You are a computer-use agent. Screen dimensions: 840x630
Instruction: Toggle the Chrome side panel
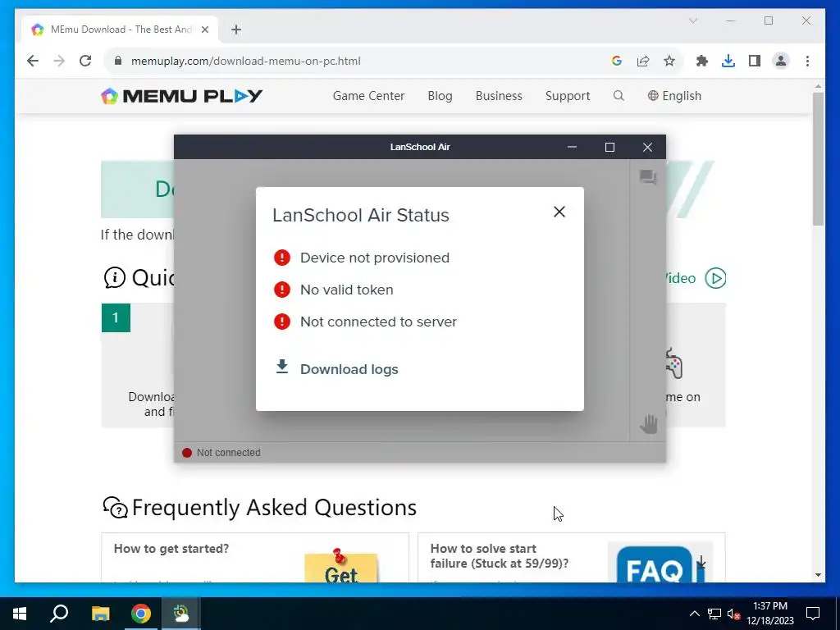[x=755, y=61]
